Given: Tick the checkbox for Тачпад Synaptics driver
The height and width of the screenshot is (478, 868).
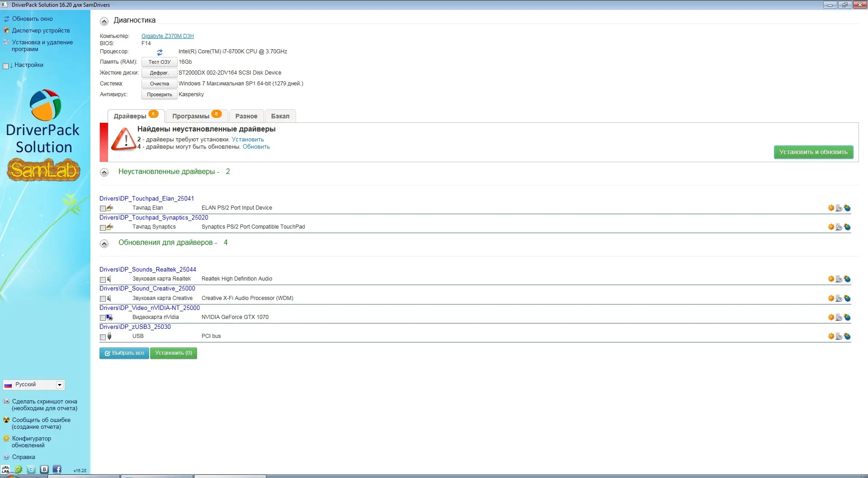Looking at the screenshot, I should pos(103,227).
